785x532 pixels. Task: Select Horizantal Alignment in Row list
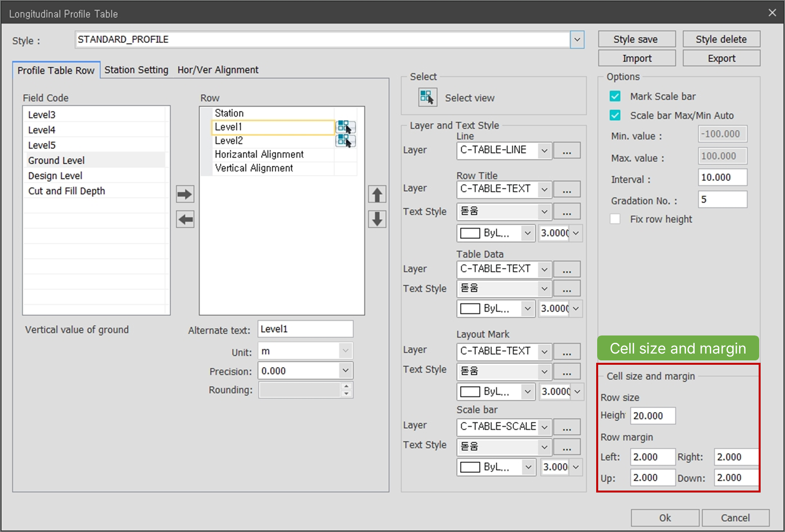[273, 155]
